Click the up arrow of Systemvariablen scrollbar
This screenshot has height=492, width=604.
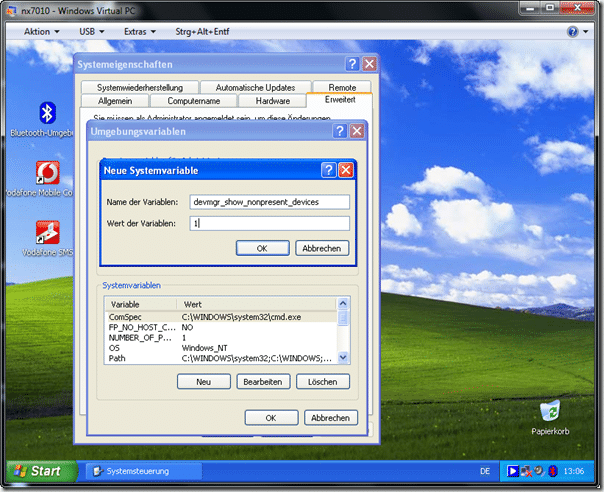coord(343,304)
